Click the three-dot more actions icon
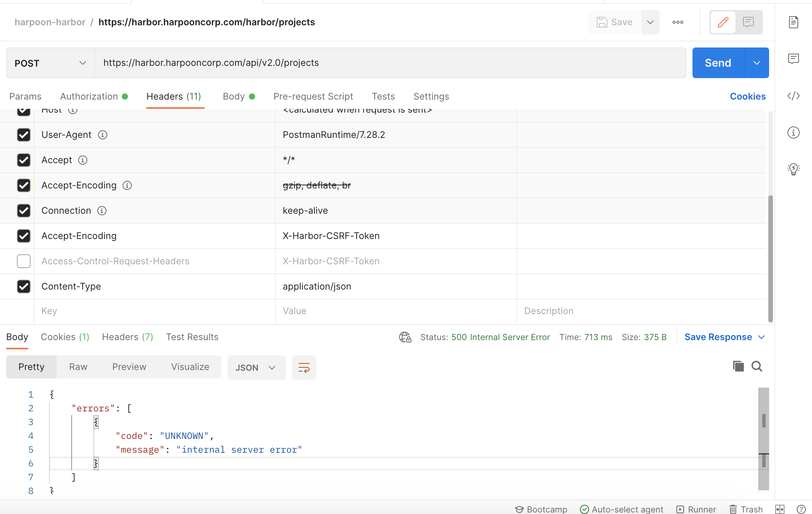This screenshot has width=812, height=514. coord(678,22)
